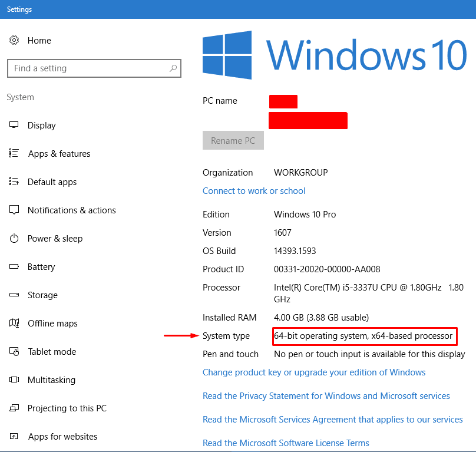Open Microsoft Services Agreement link
Image resolution: width=476 pixels, height=452 pixels.
pos(332,420)
